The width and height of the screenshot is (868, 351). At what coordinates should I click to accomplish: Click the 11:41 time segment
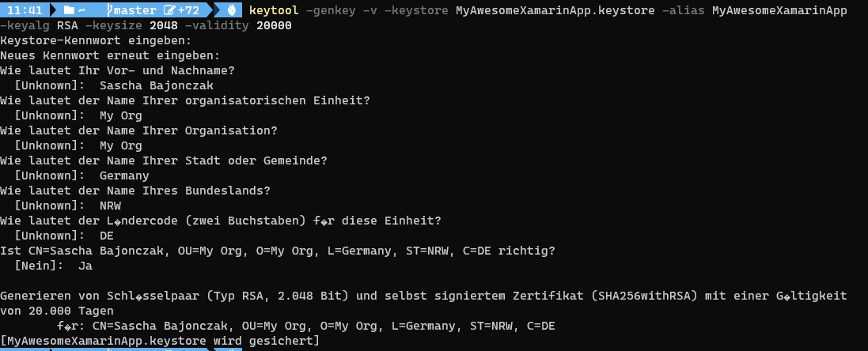tap(25, 10)
